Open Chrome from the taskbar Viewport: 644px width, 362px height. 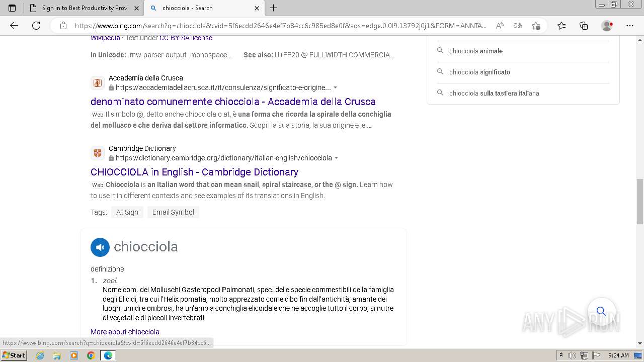click(91, 355)
